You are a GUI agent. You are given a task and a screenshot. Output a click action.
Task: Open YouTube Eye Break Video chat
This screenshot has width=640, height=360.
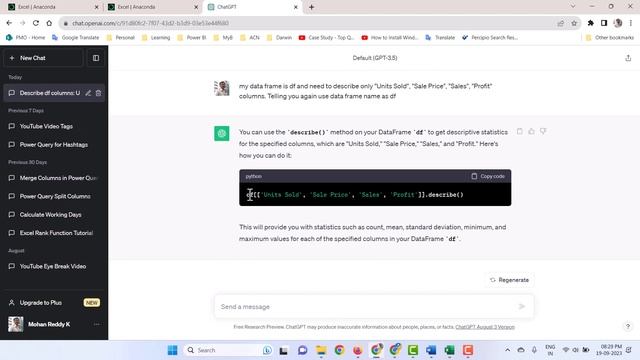[x=54, y=267]
